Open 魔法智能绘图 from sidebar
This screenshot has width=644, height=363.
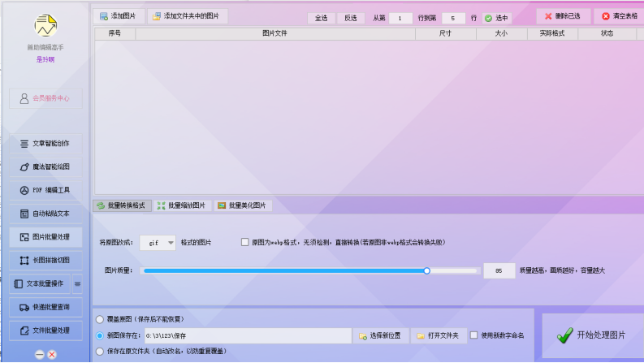click(45, 167)
